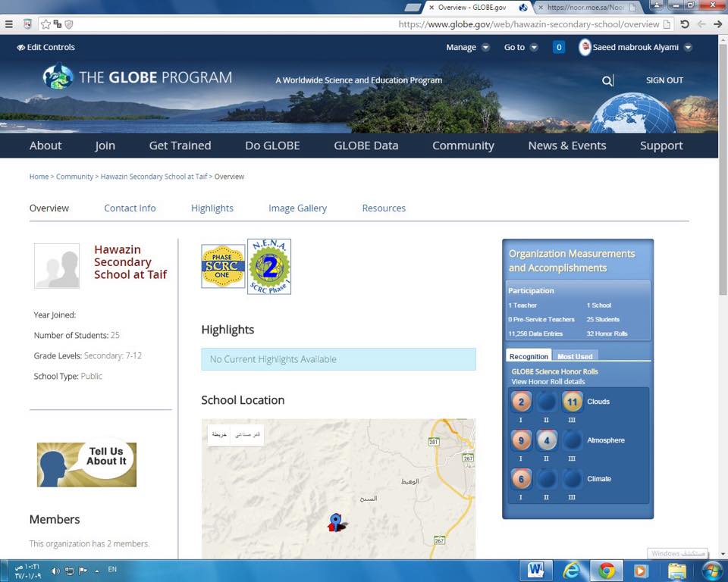728x582 pixels.
Task: Click the Windows Start orb
Action: click(x=712, y=571)
